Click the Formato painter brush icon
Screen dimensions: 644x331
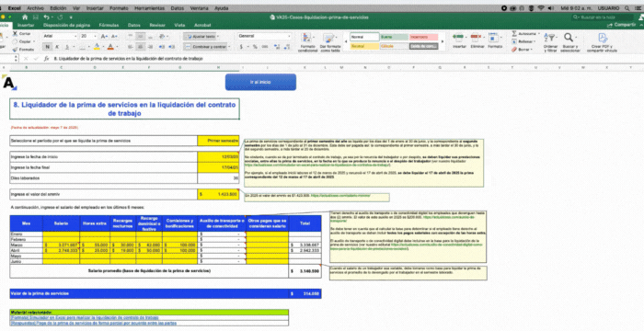click(x=16, y=50)
